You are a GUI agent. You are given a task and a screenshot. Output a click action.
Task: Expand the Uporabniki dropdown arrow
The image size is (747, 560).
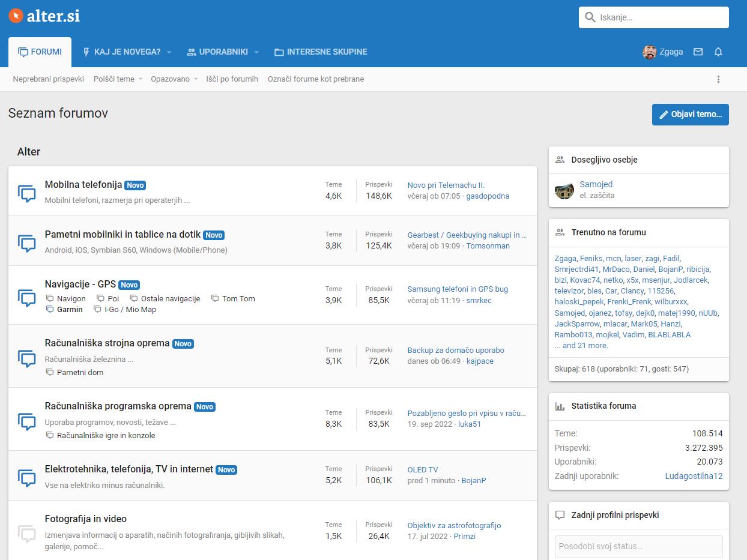pos(256,52)
